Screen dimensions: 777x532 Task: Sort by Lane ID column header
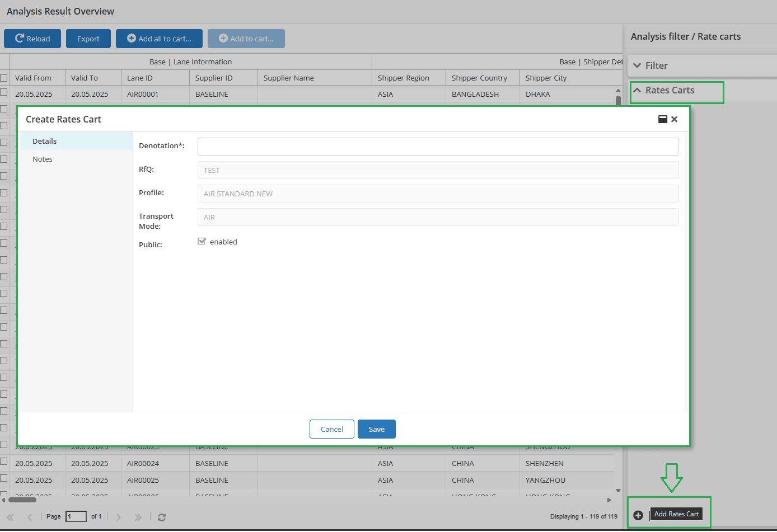click(x=156, y=78)
